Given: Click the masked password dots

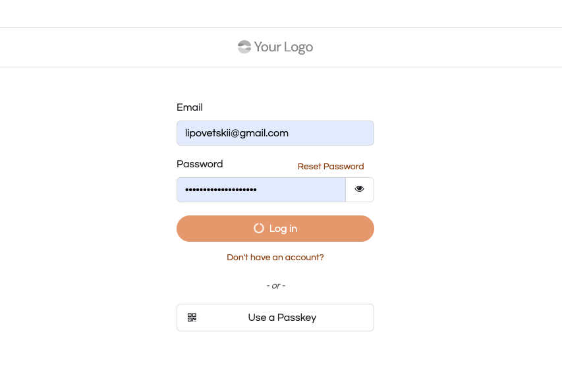Looking at the screenshot, I should (221, 190).
